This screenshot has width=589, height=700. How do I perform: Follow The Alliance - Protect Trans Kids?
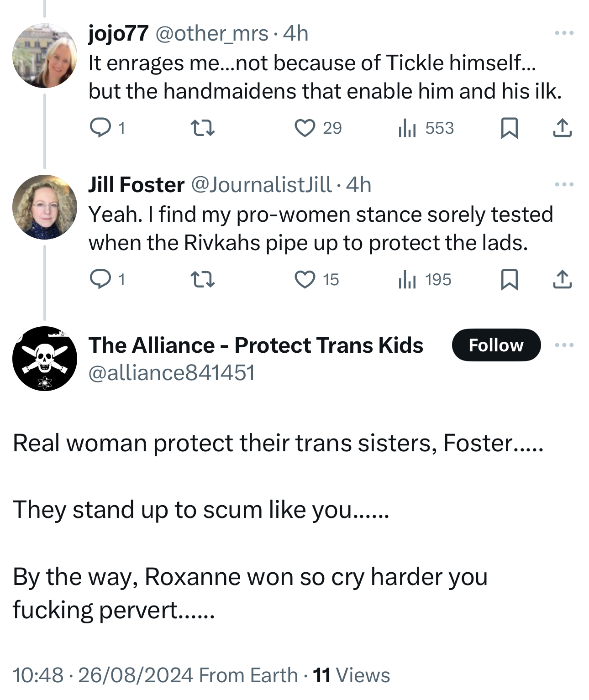tap(496, 345)
